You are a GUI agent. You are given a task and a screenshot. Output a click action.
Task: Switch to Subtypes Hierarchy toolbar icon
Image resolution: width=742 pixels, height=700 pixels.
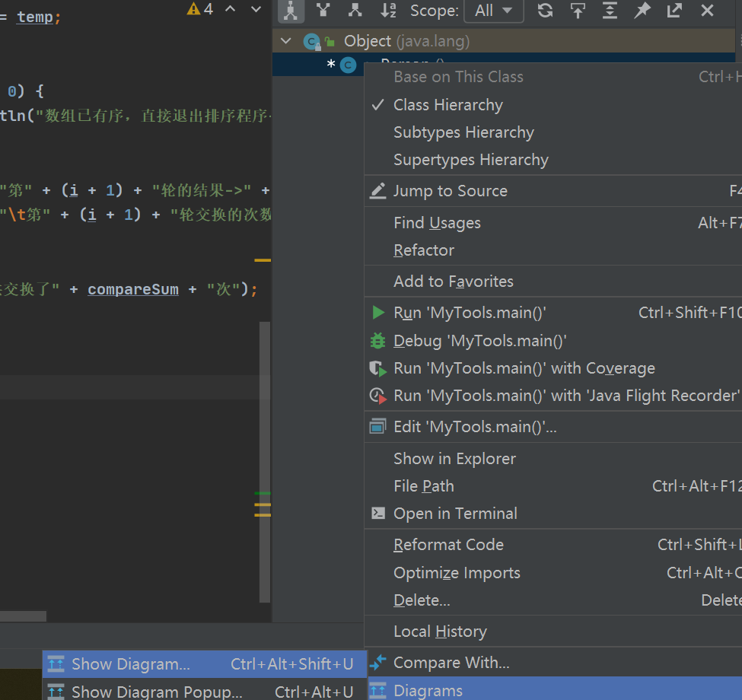click(x=355, y=11)
